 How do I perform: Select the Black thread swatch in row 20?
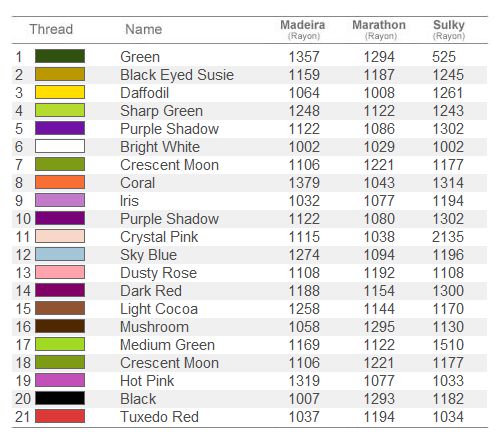60,398
